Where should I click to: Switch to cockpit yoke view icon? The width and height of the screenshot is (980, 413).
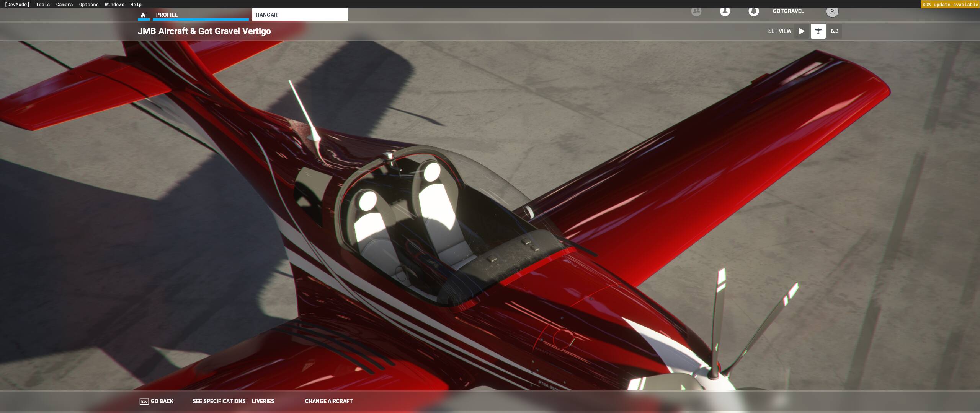coord(835,31)
